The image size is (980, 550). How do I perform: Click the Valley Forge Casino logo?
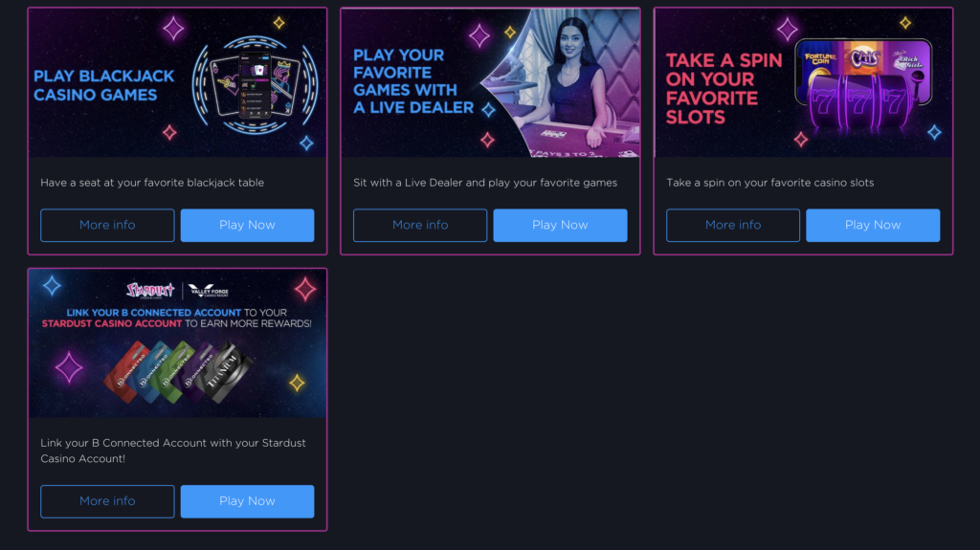click(x=209, y=291)
